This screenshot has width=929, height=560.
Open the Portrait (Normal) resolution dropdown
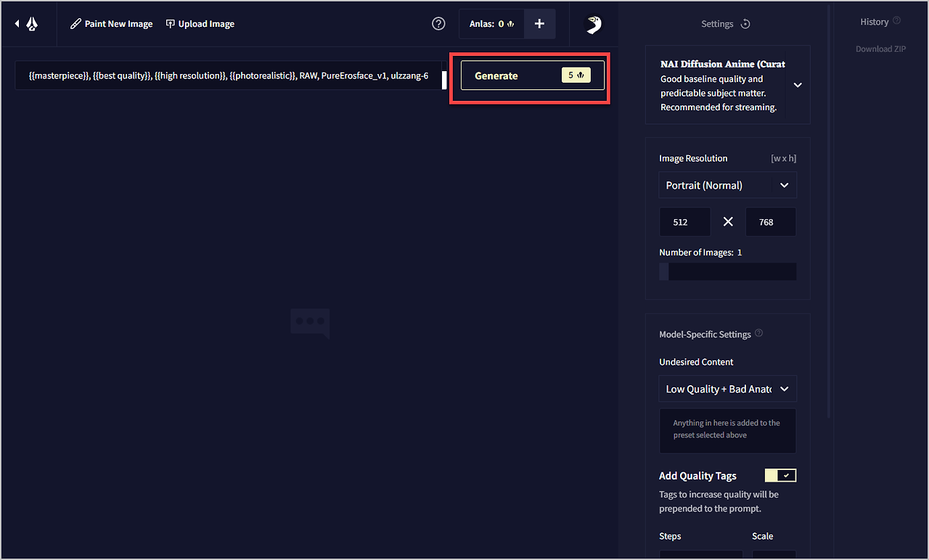[x=728, y=185]
